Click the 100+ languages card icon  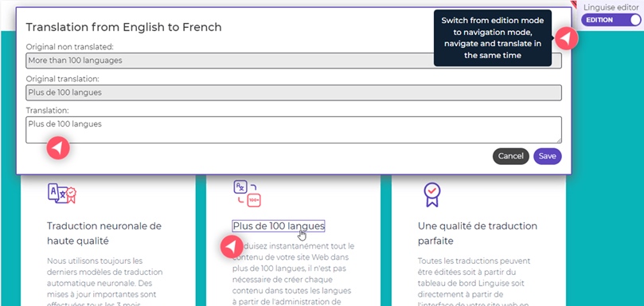click(x=248, y=194)
